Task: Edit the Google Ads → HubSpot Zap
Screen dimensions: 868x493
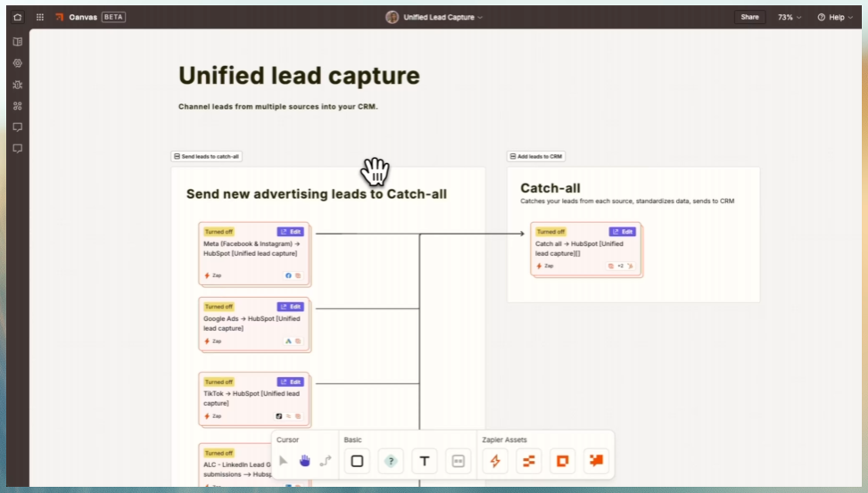Action: pyautogui.click(x=291, y=307)
